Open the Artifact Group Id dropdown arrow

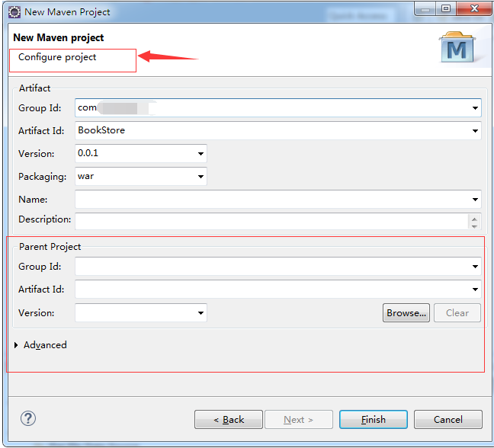[x=475, y=108]
